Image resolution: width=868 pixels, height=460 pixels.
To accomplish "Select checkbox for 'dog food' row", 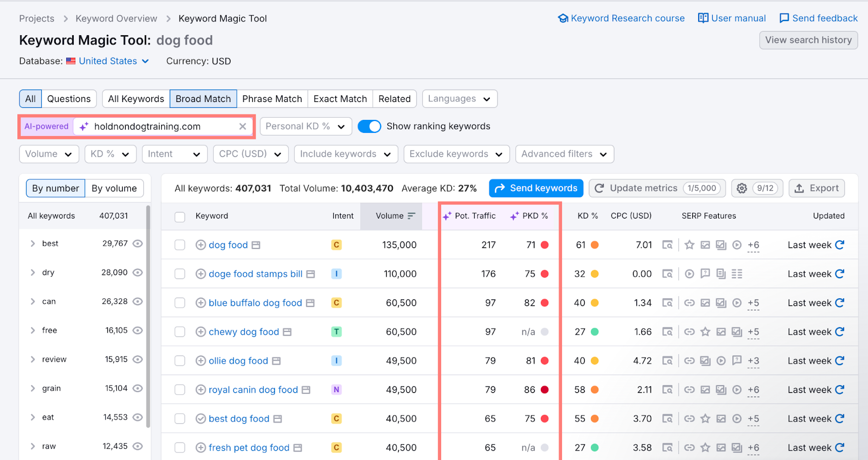I will (x=180, y=245).
